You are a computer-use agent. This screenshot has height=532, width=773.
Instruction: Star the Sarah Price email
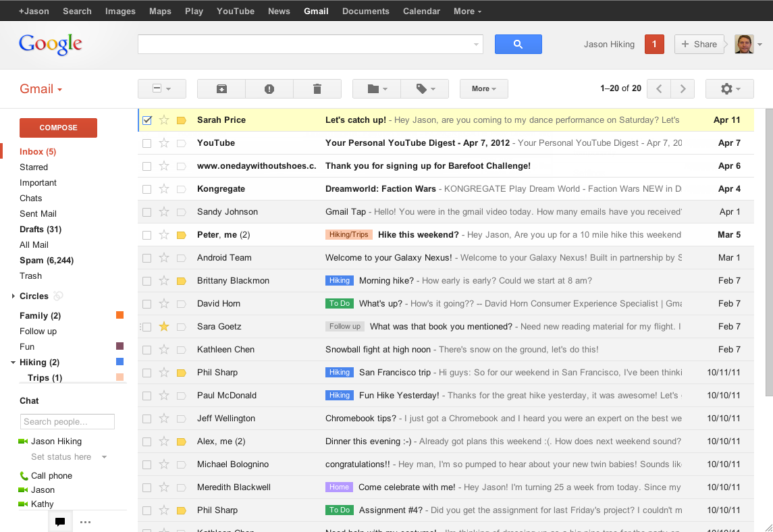[164, 119]
